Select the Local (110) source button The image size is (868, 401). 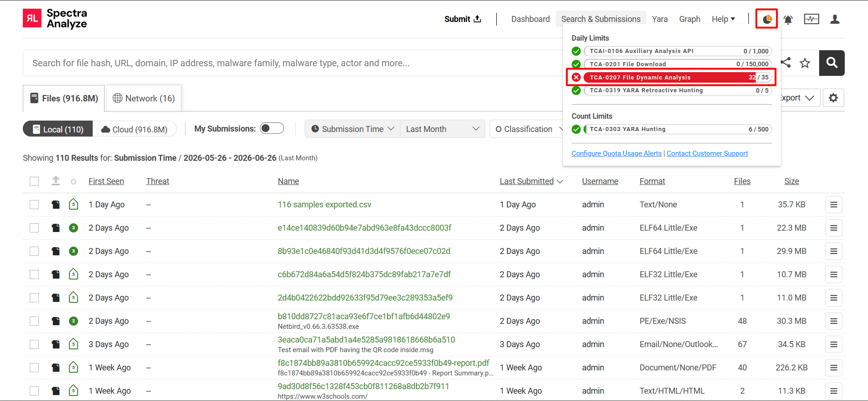(x=58, y=129)
